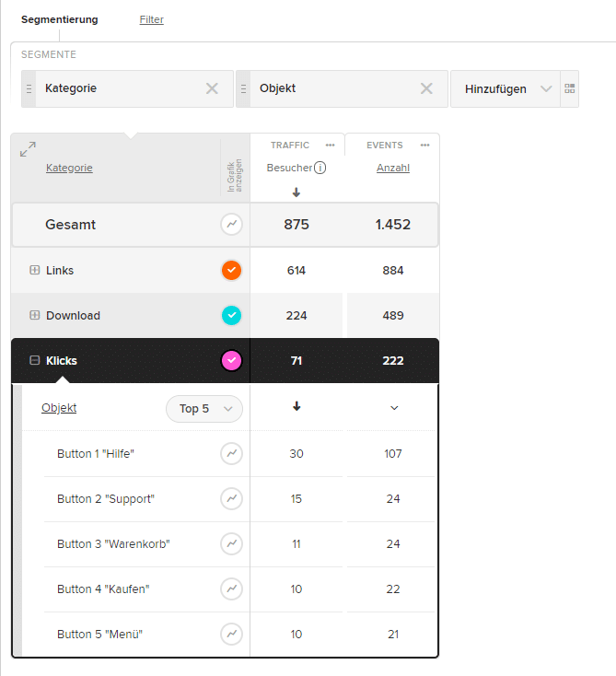The height and width of the screenshot is (676, 616).
Task: Expand the table to fullscreen view
Action: 28,149
